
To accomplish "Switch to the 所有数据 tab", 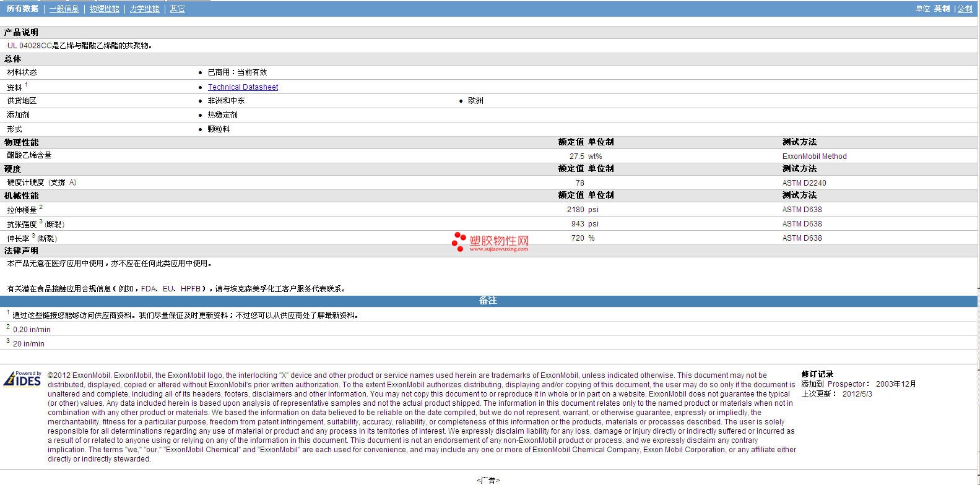I will tap(22, 9).
